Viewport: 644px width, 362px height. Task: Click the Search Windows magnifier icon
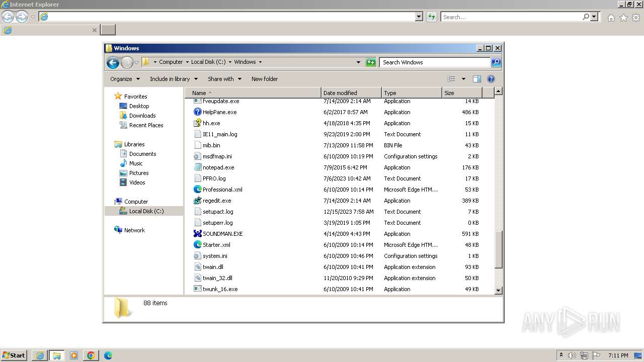[x=496, y=62]
